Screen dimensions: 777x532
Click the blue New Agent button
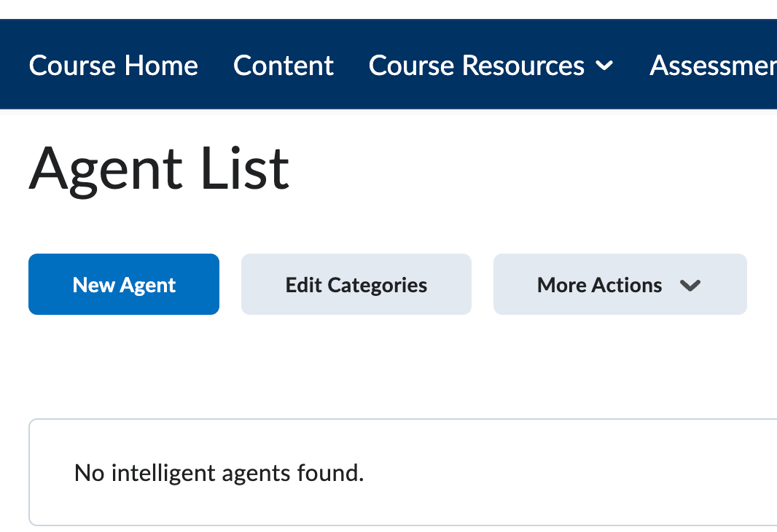[x=124, y=284]
